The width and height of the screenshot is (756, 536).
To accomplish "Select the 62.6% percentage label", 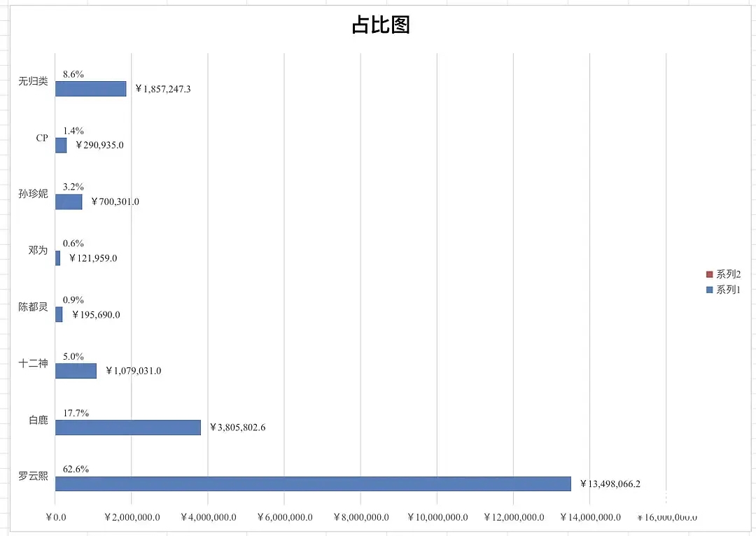I will (x=76, y=469).
